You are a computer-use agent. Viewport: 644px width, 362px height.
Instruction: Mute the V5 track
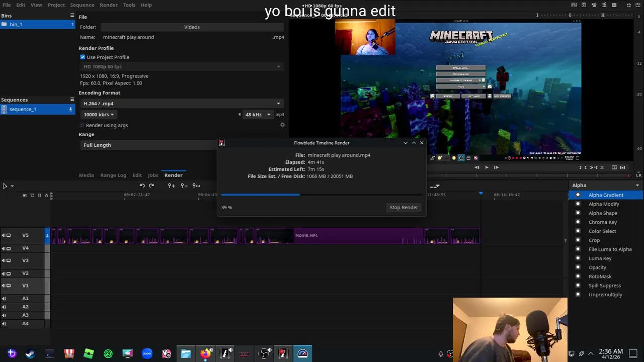(x=4, y=235)
